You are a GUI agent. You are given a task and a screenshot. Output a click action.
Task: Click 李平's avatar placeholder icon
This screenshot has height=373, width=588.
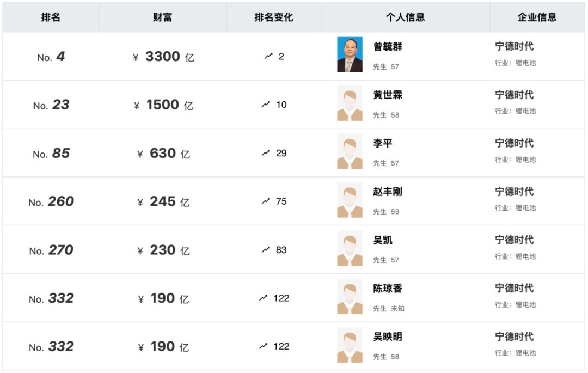click(350, 152)
